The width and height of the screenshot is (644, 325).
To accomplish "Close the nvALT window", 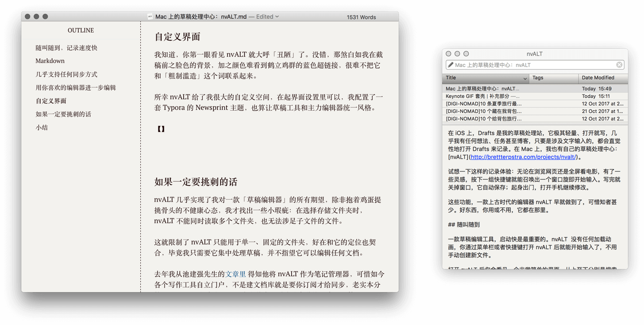I will point(448,54).
